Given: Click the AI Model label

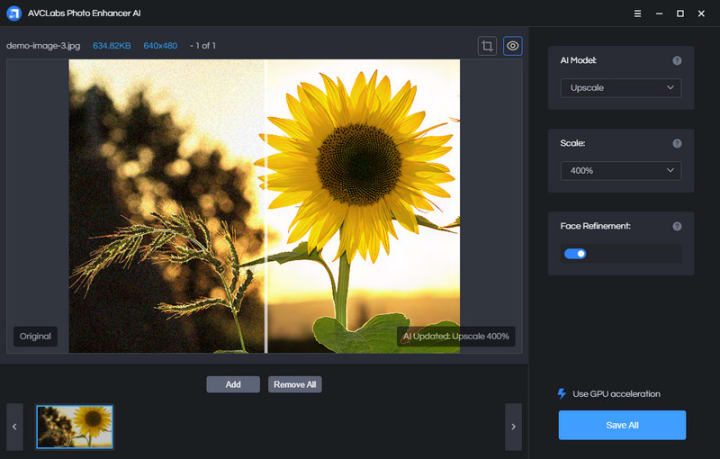Looking at the screenshot, I should (578, 61).
